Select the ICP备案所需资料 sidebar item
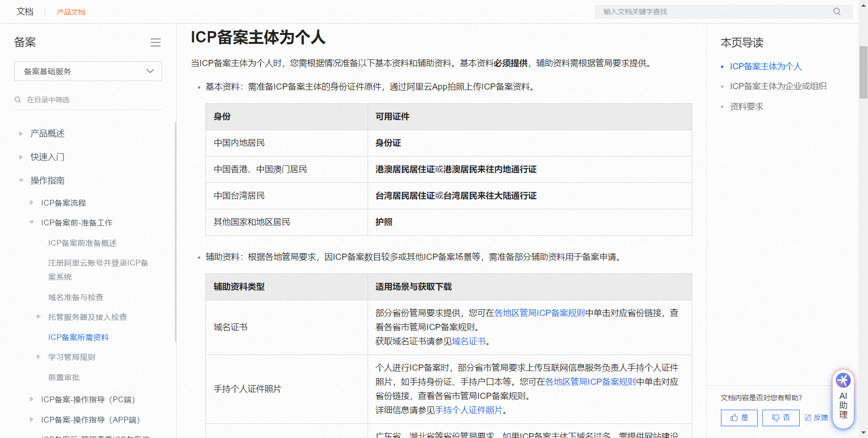868x438 pixels. [78, 337]
